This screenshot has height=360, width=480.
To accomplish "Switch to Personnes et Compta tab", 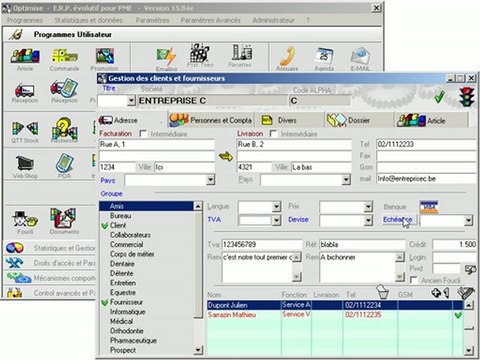I will click(211, 120).
